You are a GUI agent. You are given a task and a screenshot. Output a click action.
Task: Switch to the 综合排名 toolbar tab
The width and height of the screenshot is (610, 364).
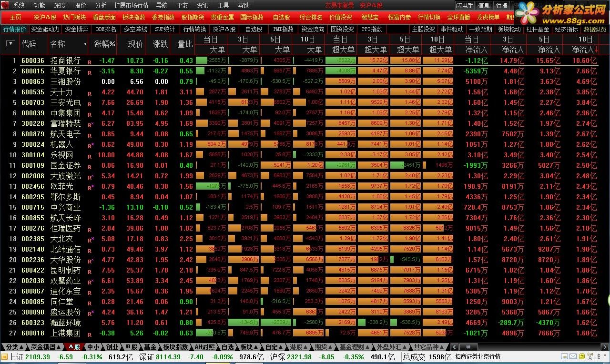tap(311, 17)
